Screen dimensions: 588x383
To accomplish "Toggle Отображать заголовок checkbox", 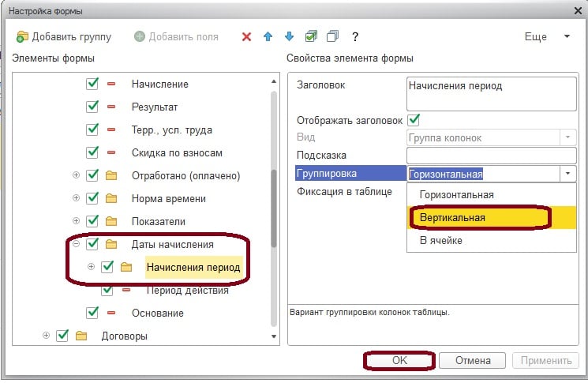I will [414, 120].
